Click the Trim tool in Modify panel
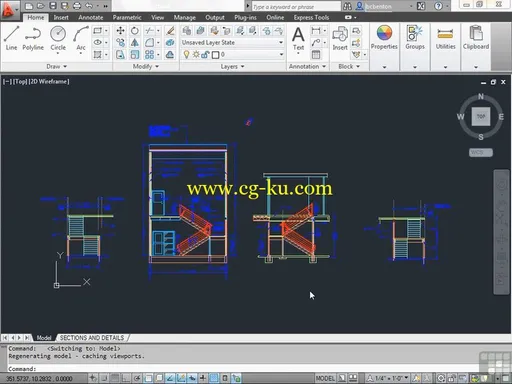Screen dimensions: 512x384 click(149, 31)
